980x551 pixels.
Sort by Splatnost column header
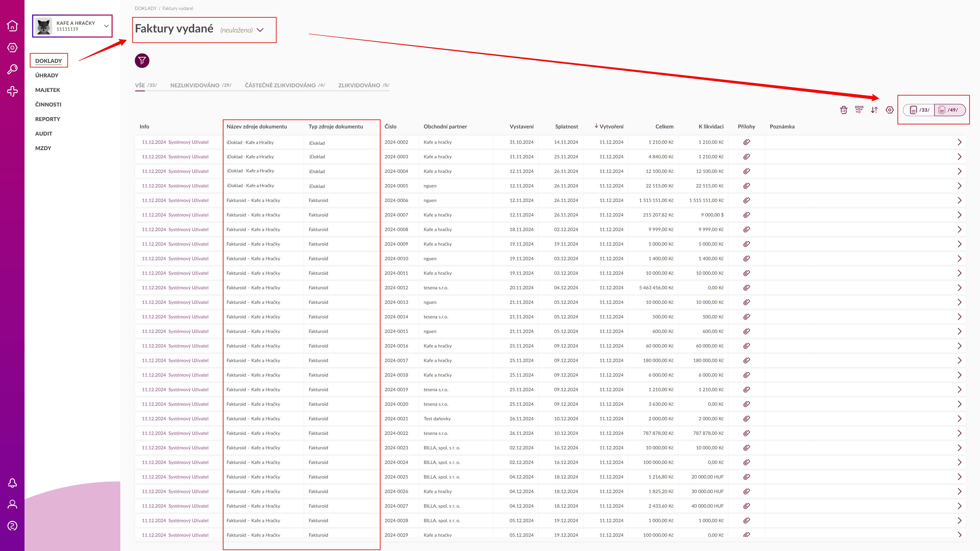(x=566, y=126)
